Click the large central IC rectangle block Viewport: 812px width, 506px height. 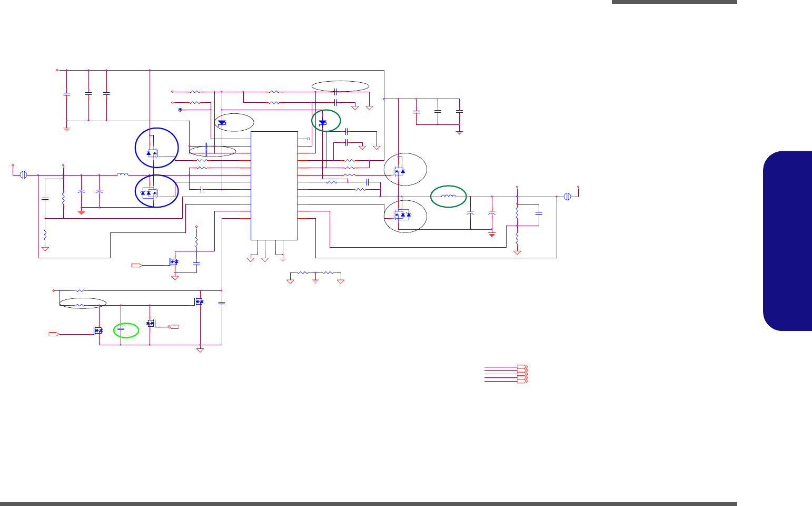(274, 186)
